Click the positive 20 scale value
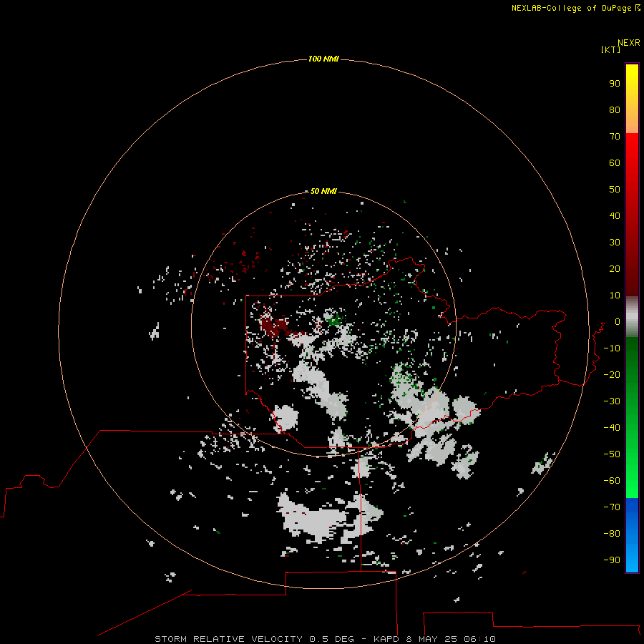 pyautogui.click(x=615, y=268)
